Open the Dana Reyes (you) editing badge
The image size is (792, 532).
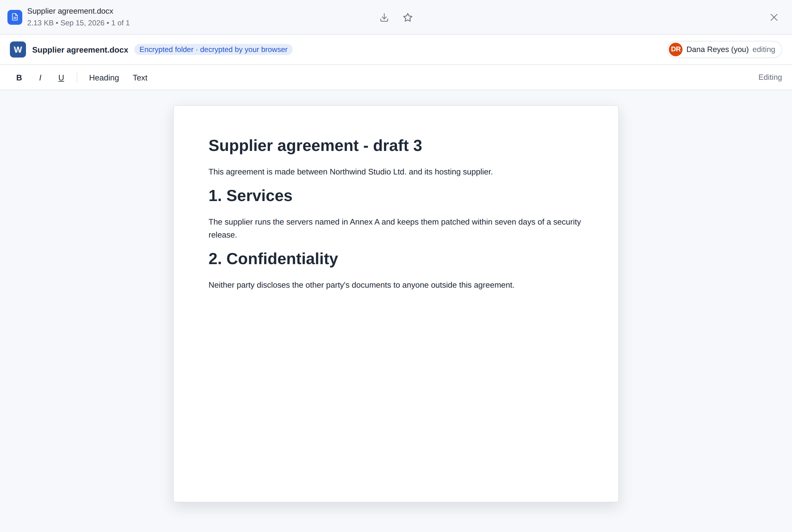pos(724,49)
